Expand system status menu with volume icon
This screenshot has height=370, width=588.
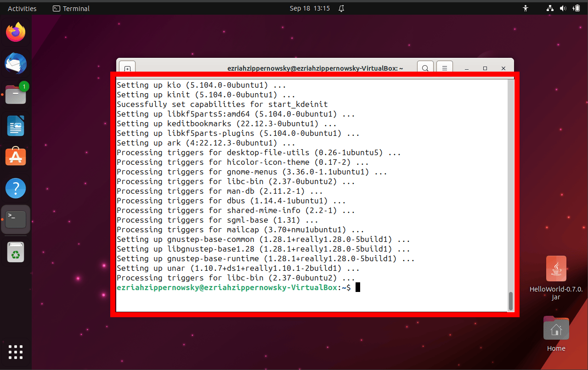tap(563, 8)
